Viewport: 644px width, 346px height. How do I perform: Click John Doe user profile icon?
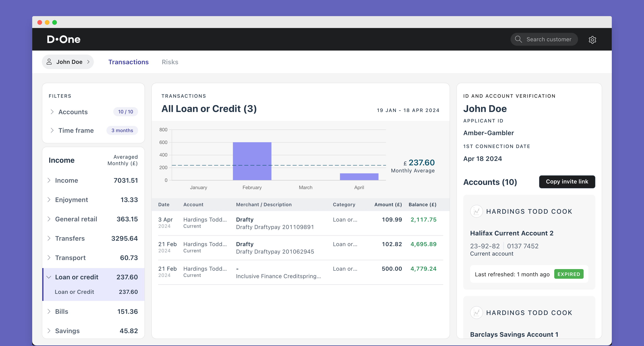tap(49, 62)
